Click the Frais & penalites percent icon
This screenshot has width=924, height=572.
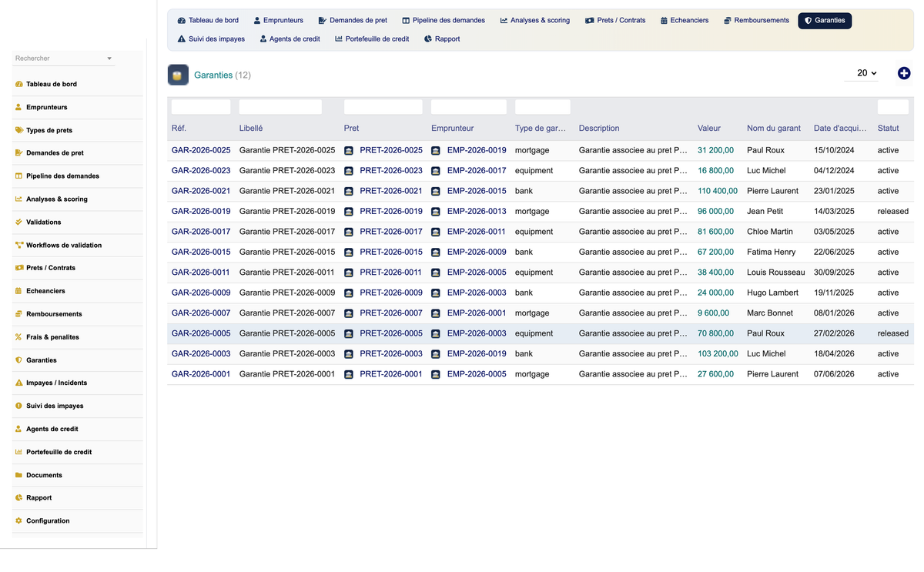(18, 337)
